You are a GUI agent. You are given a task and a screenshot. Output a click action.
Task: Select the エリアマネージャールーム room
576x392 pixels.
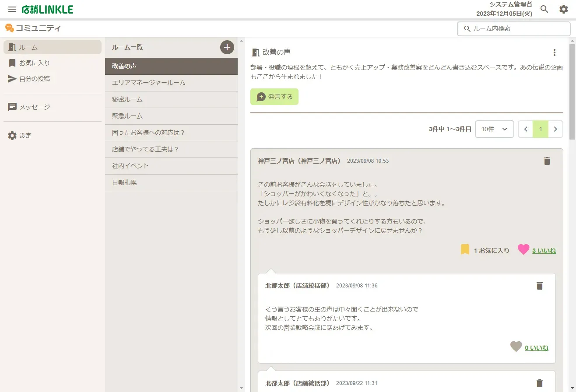point(171,83)
